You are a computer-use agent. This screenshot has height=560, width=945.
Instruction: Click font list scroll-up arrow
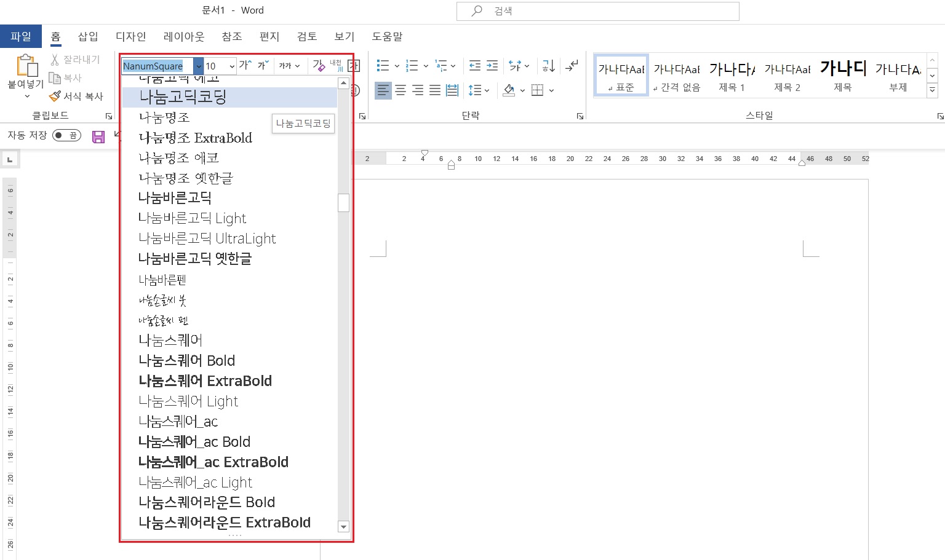(x=344, y=83)
